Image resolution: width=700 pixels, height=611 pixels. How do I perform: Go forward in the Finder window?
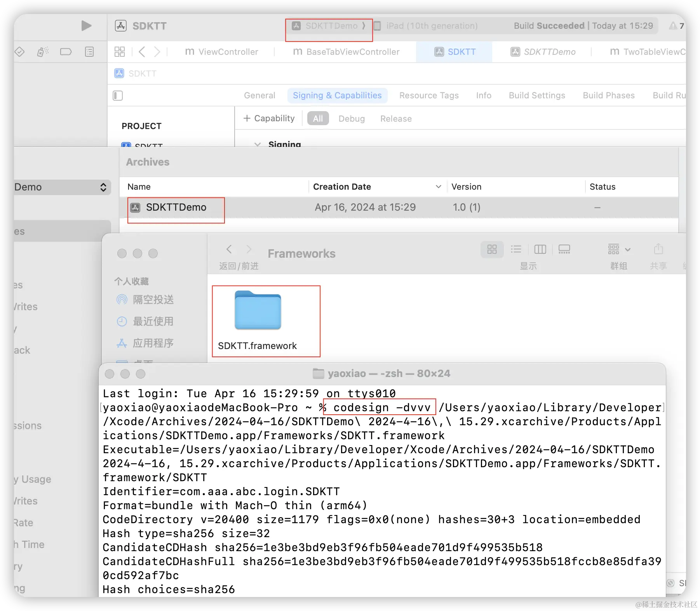coord(249,249)
